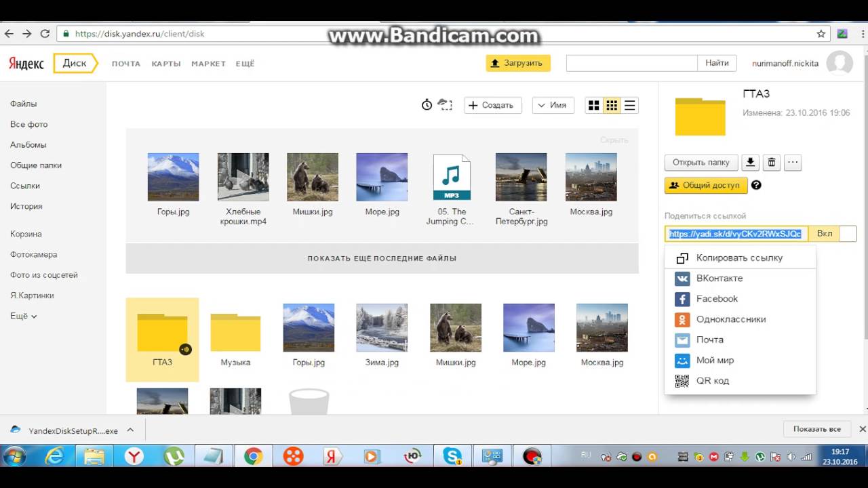This screenshot has height=488, width=868.
Task: Open История in sidebar
Action: 26,206
